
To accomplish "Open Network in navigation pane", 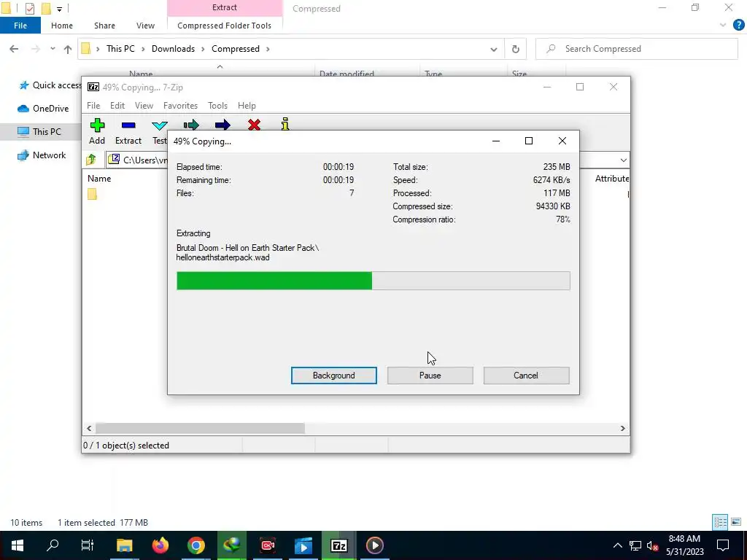I will (42, 155).
